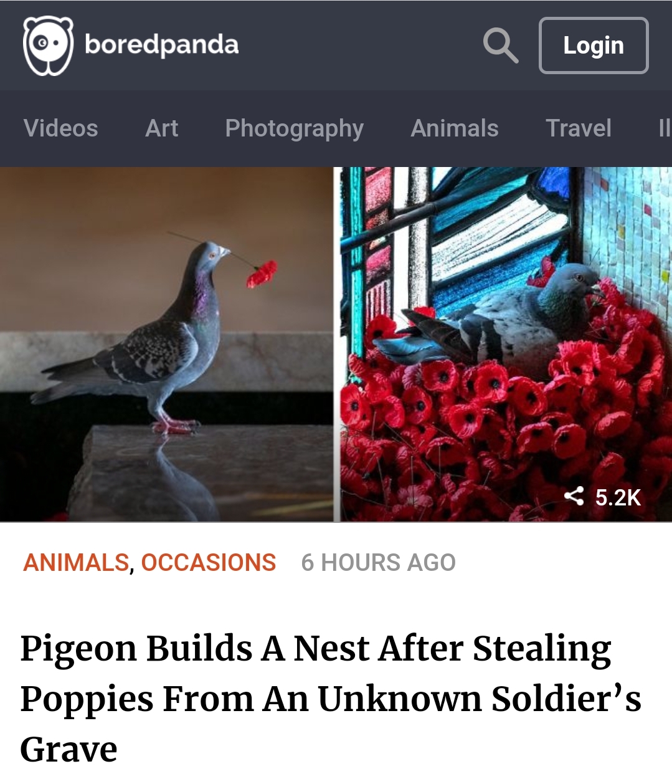Click the 5.2K share count
The height and width of the screenshot is (784, 672).
[x=618, y=497]
